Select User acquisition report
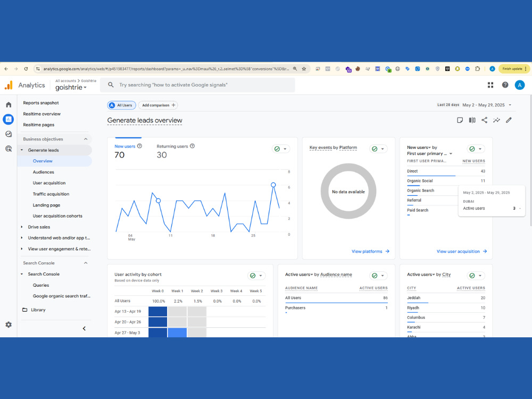The image size is (532, 399). coord(49,183)
